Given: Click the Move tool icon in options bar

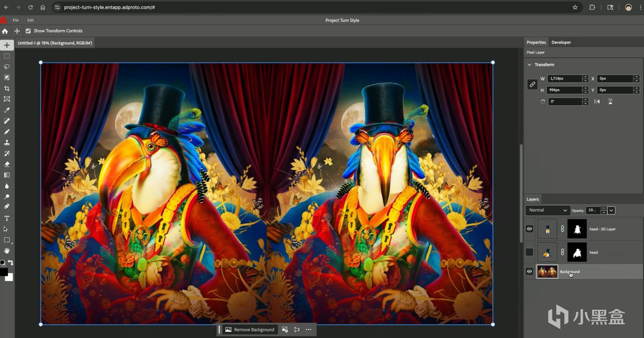Looking at the screenshot, I should tap(17, 31).
